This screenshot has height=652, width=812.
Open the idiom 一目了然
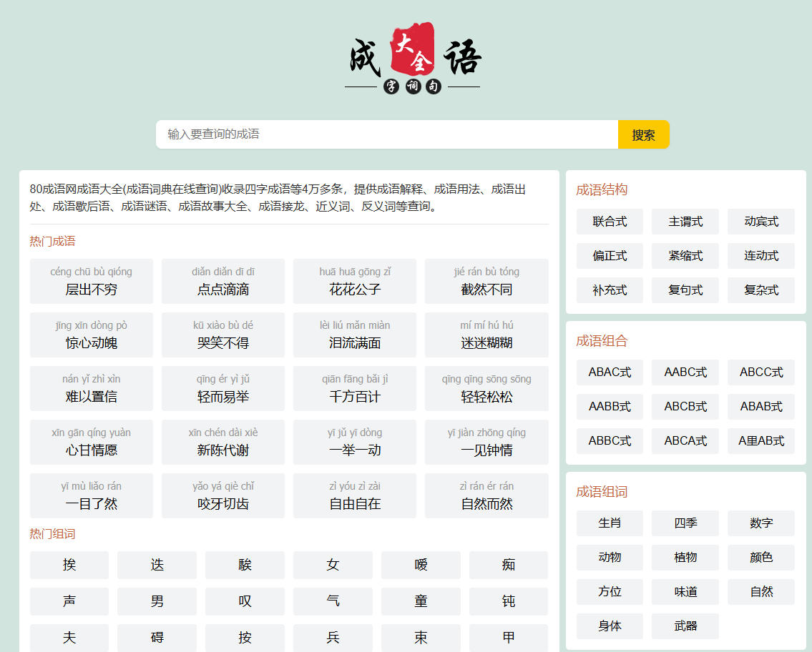click(91, 495)
